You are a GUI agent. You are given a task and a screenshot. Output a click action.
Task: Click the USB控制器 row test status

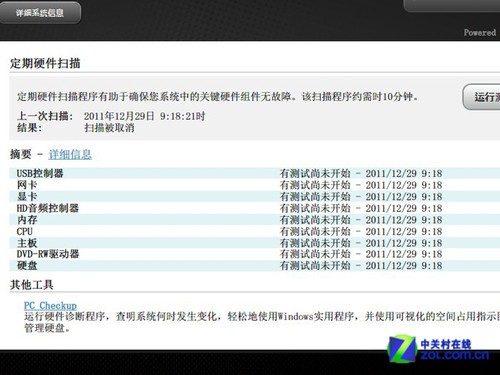(361, 173)
